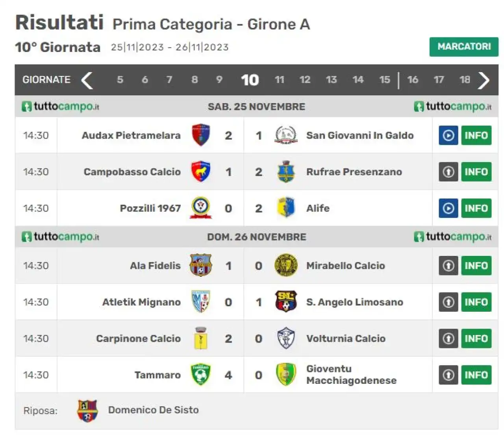Open INFO for Carpinone Calcio match
The image size is (504, 435).
[476, 339]
